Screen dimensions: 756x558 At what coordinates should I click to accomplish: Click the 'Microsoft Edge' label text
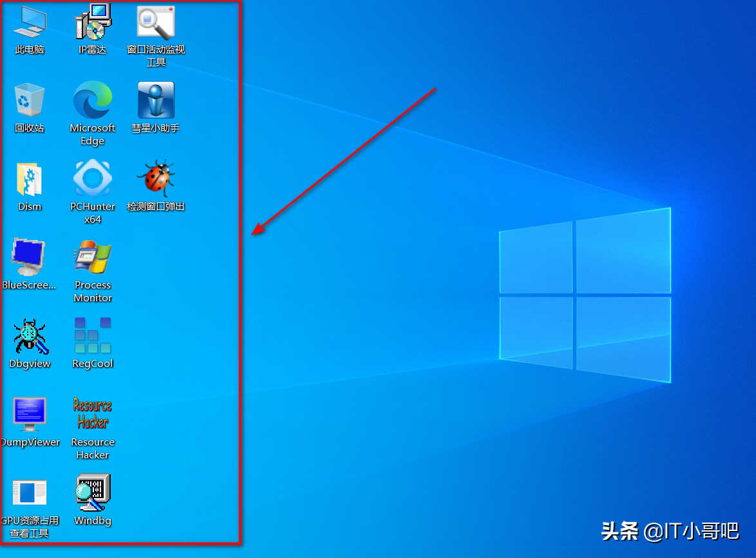[93, 135]
